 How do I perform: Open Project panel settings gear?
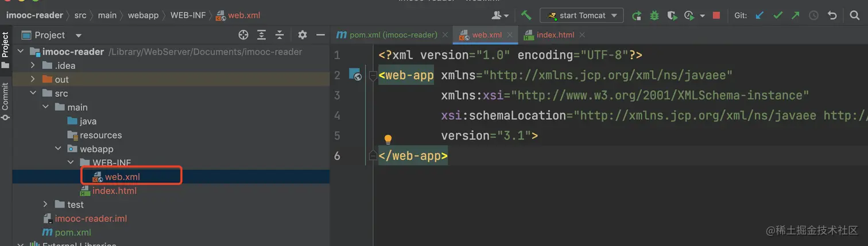[303, 35]
